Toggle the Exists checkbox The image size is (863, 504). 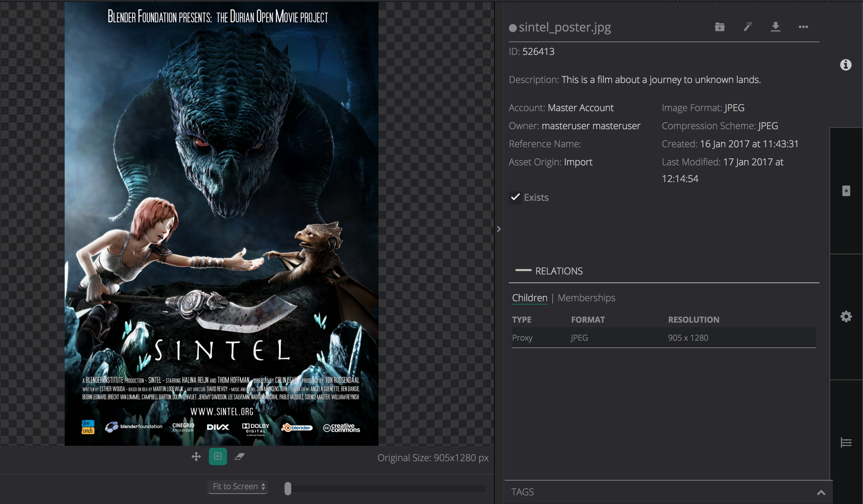(x=515, y=197)
